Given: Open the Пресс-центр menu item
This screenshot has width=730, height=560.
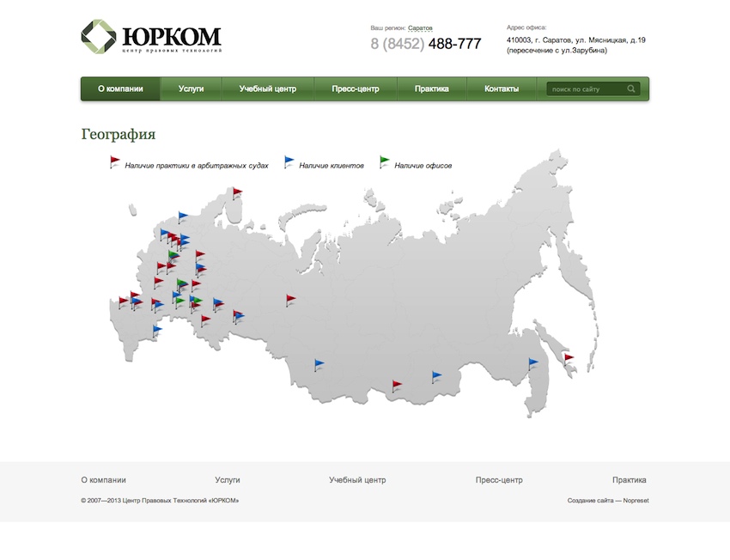Looking at the screenshot, I should pyautogui.click(x=355, y=88).
